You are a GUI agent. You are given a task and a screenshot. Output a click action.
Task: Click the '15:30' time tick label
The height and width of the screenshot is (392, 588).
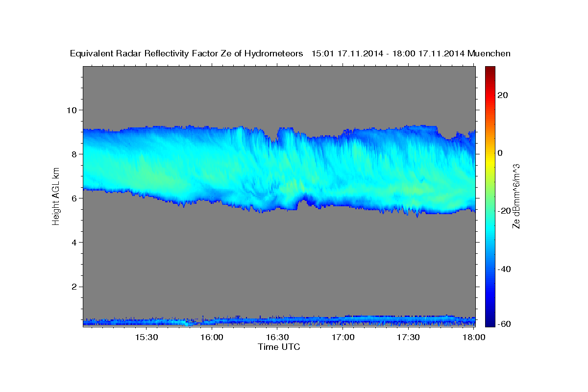(146, 337)
